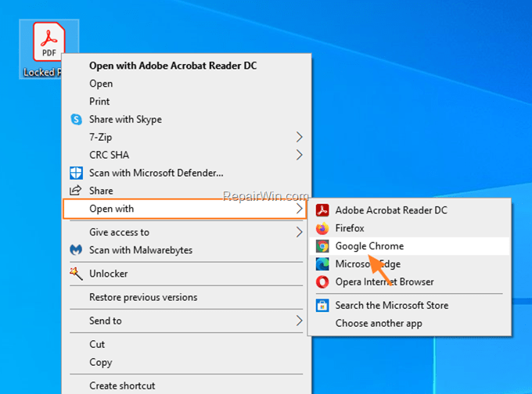Click the Microsoft Defender shield icon
532x394 pixels.
[76, 173]
